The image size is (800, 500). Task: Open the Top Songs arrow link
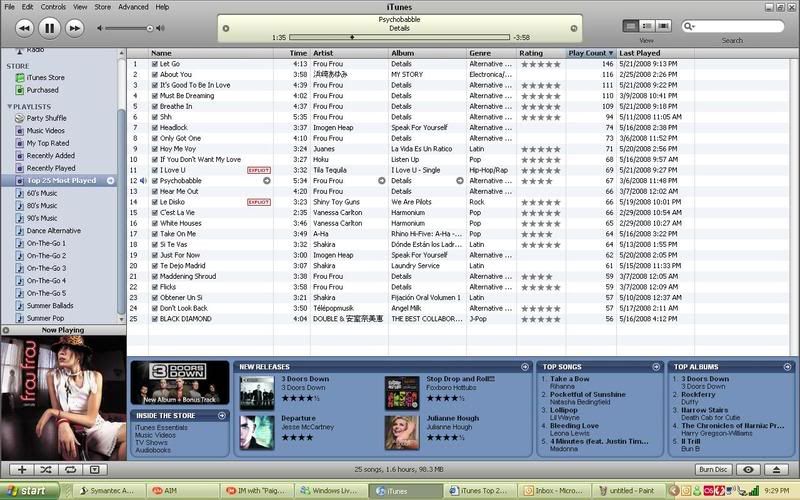click(656, 367)
